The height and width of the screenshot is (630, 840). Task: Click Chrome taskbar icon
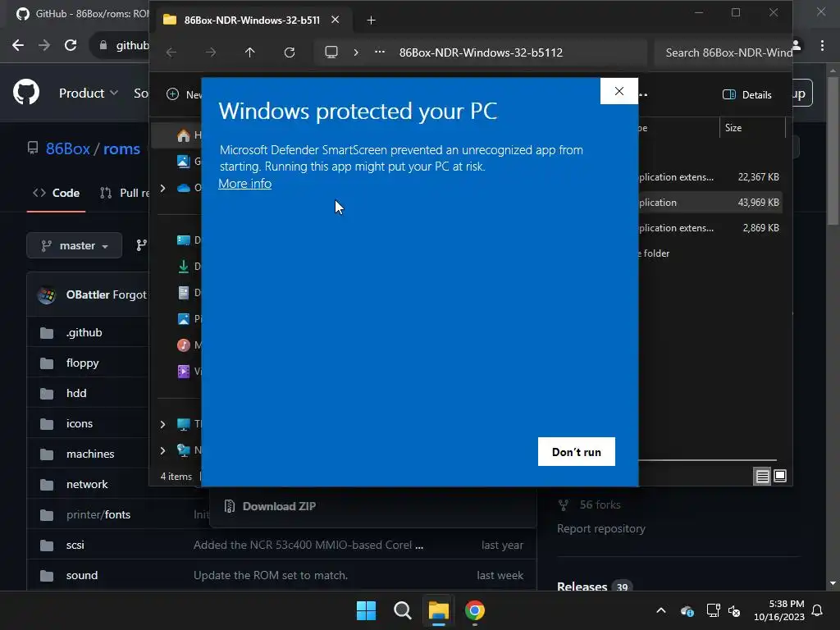(x=475, y=610)
